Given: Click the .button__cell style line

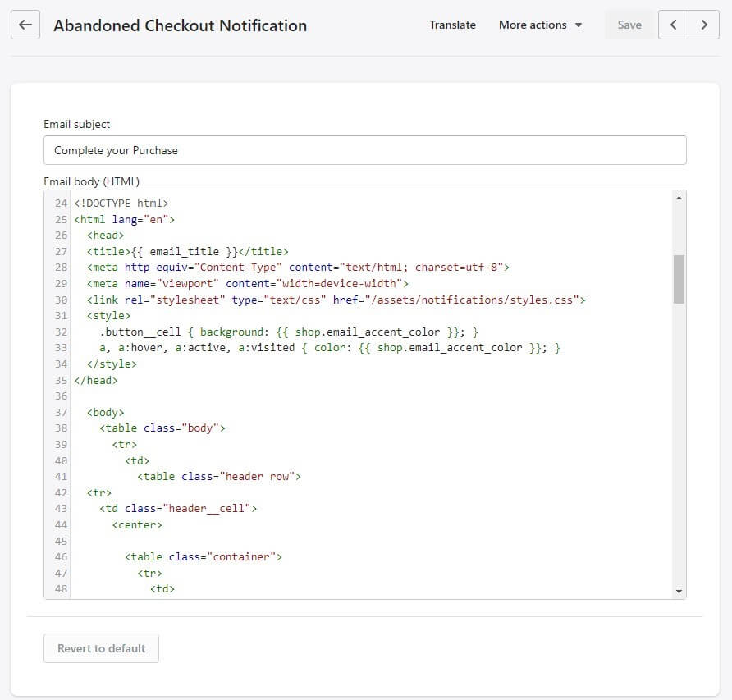Looking at the screenshot, I should pos(289,332).
